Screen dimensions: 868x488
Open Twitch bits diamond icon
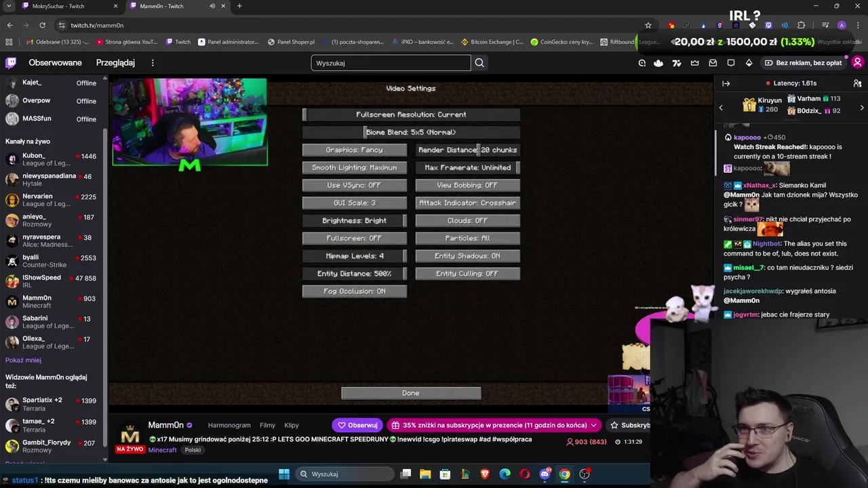[x=749, y=63]
